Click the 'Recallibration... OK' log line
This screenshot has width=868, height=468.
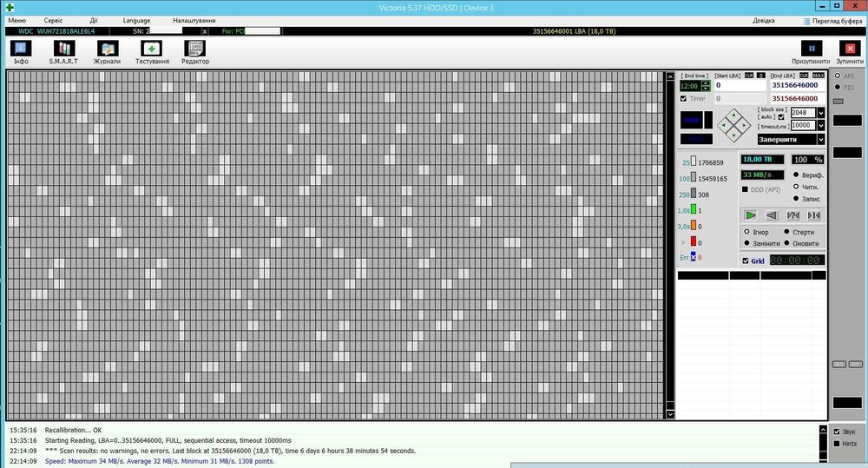73,431
